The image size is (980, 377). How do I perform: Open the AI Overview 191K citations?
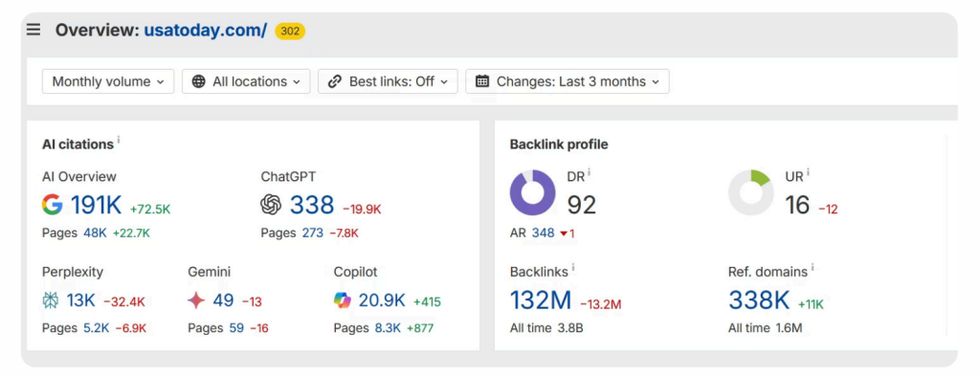[97, 205]
